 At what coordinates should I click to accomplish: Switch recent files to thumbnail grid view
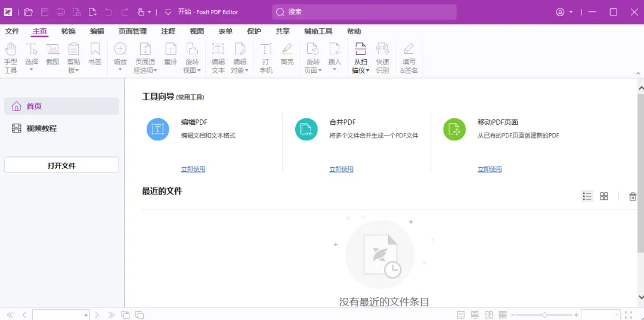pos(603,196)
